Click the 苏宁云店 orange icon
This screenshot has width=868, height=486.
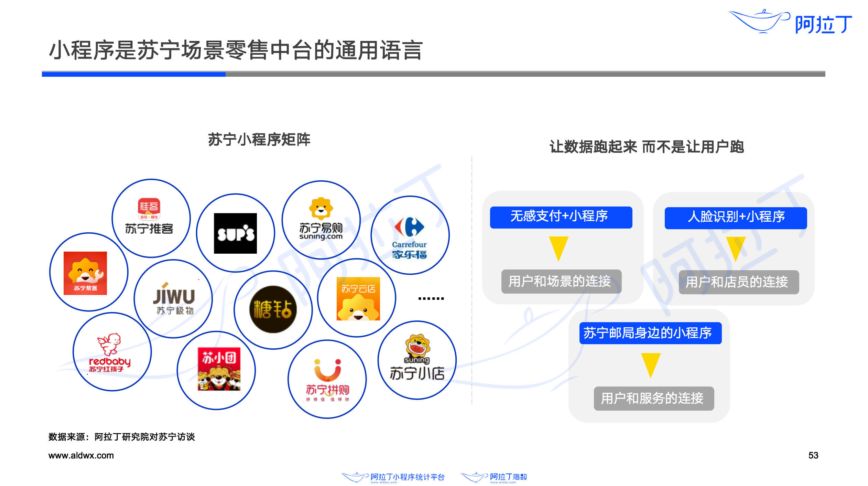(x=358, y=298)
